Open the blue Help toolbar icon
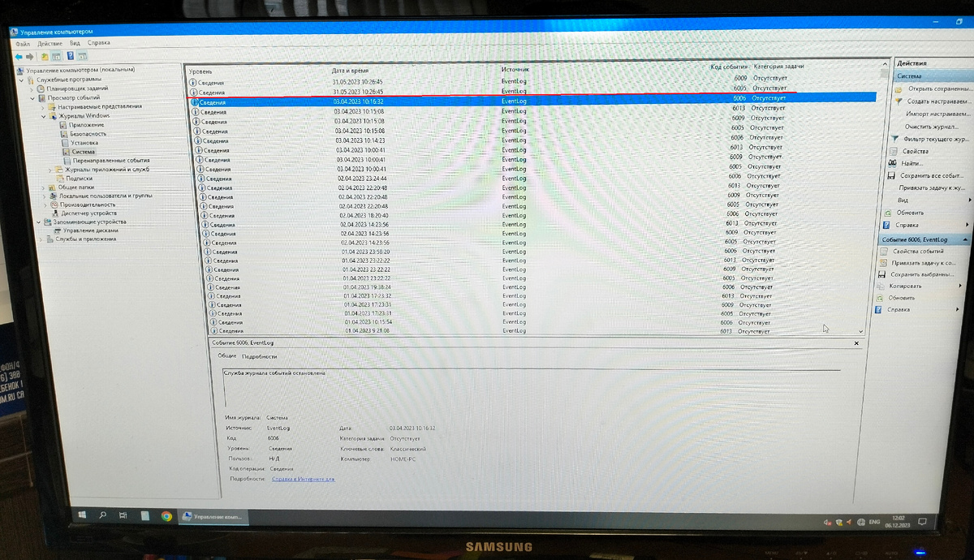 click(x=71, y=56)
